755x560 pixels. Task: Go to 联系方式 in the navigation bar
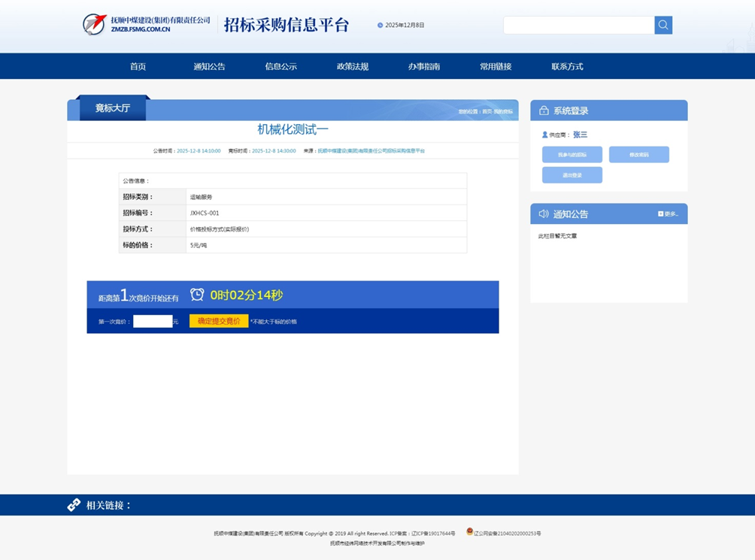(567, 66)
